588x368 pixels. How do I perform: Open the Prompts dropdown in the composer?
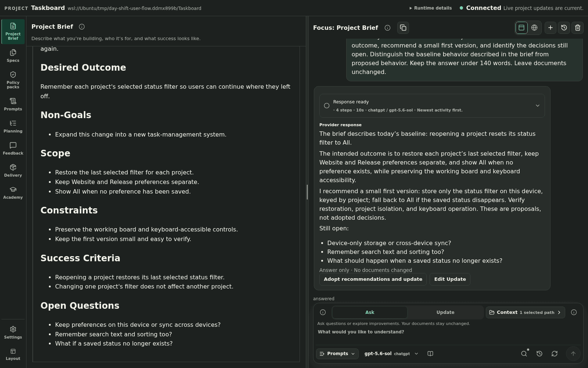[337, 354]
